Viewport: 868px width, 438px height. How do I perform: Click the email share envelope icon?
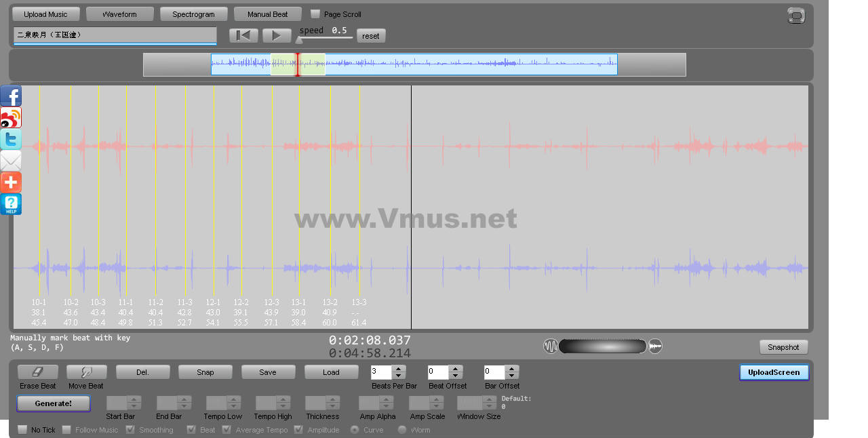pos(11,161)
